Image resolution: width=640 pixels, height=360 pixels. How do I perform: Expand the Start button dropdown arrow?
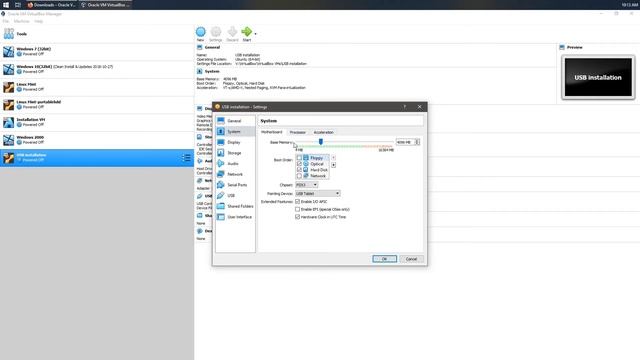256,34
